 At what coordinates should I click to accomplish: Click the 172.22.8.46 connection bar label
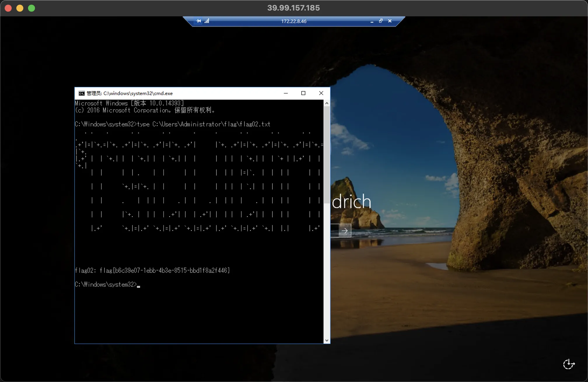click(294, 21)
